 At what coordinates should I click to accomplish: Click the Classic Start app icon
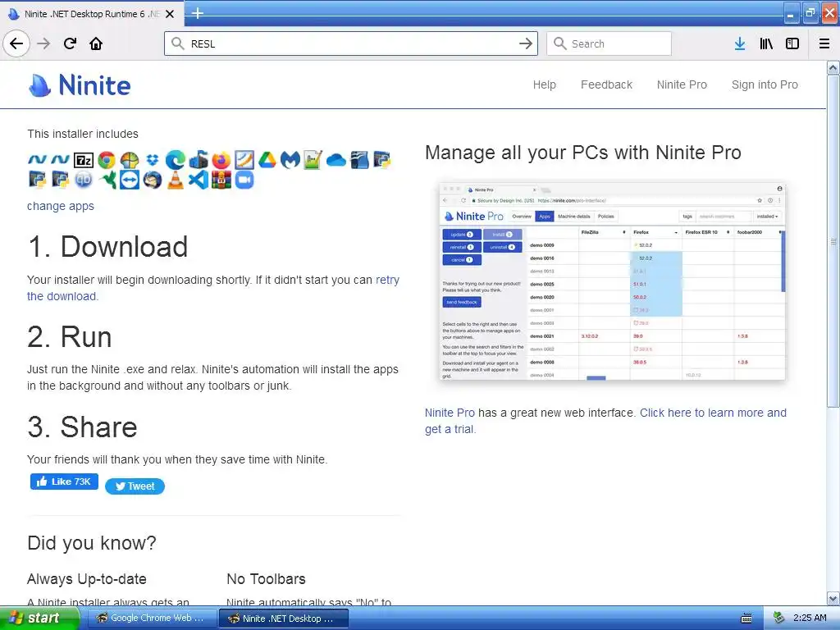130,160
